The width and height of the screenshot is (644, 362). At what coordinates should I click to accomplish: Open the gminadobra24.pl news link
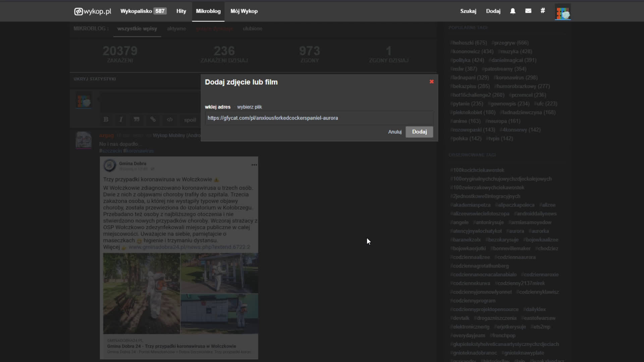189,247
